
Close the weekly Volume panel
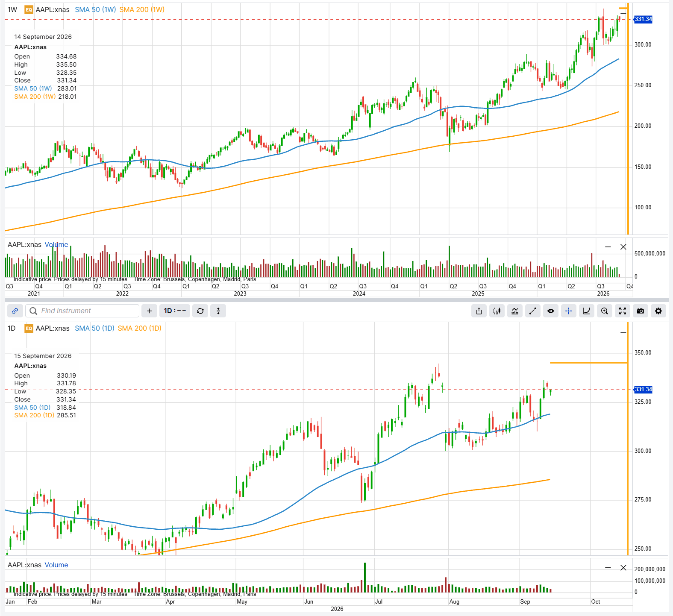(x=623, y=247)
